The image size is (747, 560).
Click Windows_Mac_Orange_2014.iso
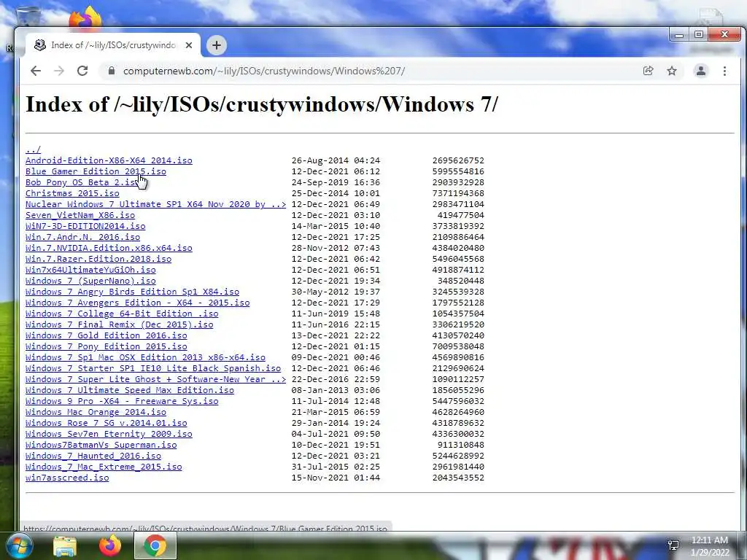tap(96, 413)
